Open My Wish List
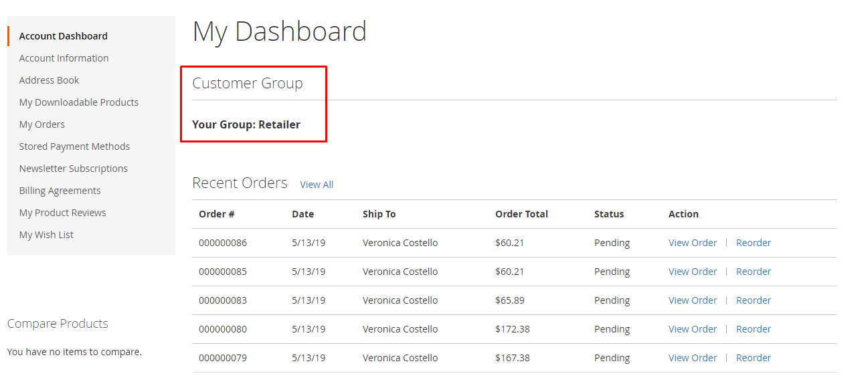The width and height of the screenshot is (868, 392). click(46, 235)
